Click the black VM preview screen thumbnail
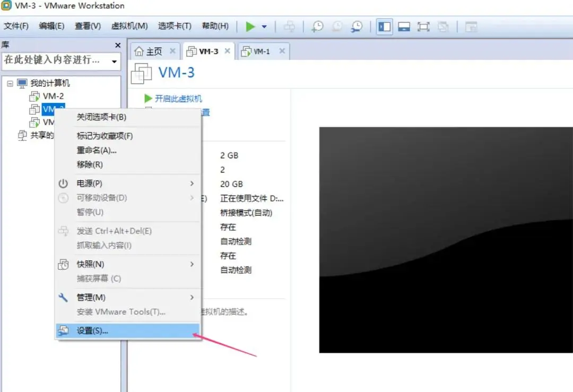This screenshot has width=573, height=392. tap(446, 240)
